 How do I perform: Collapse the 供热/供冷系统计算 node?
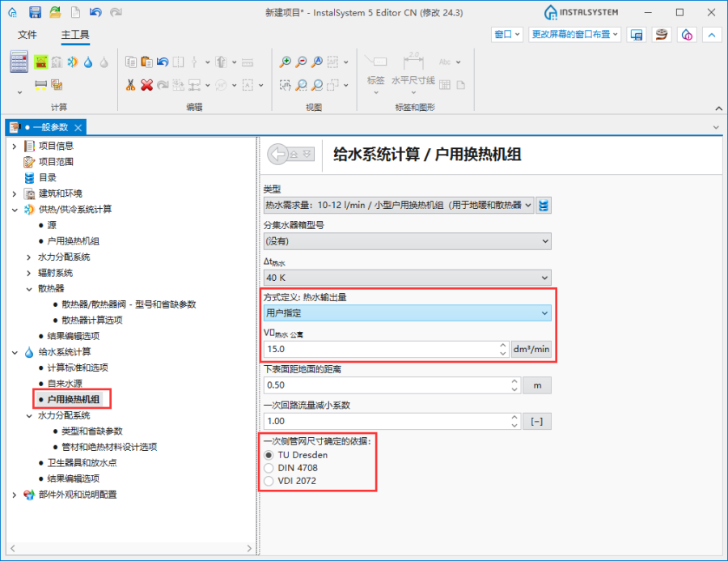tap(15, 210)
